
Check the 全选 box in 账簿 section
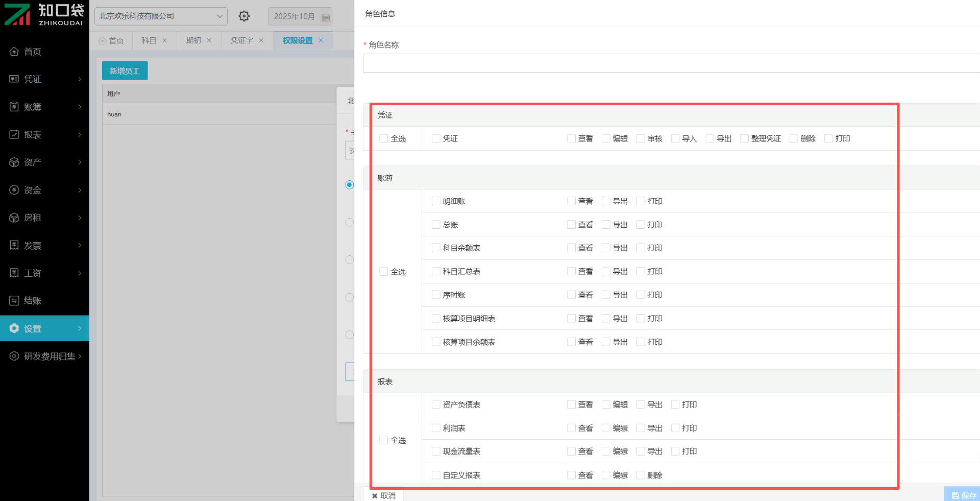384,272
